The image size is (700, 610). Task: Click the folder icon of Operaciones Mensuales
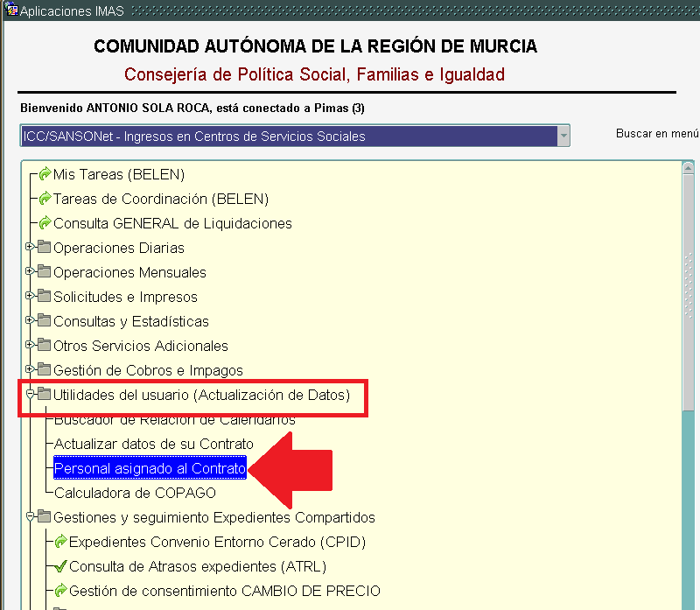click(x=45, y=272)
